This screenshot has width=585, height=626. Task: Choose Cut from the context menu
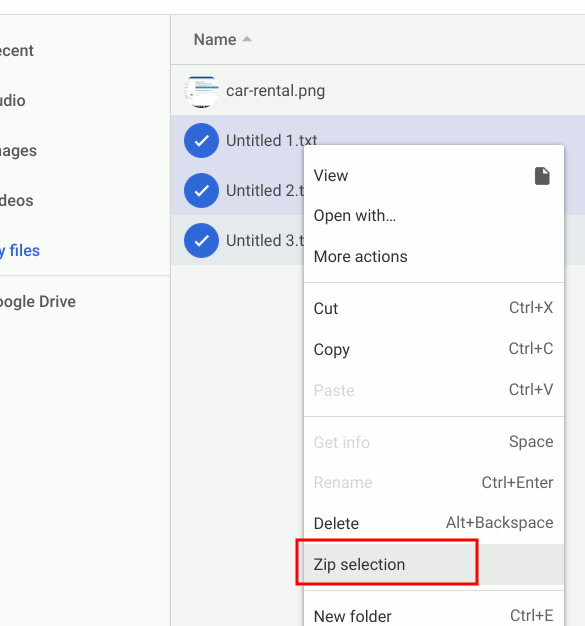(x=434, y=308)
